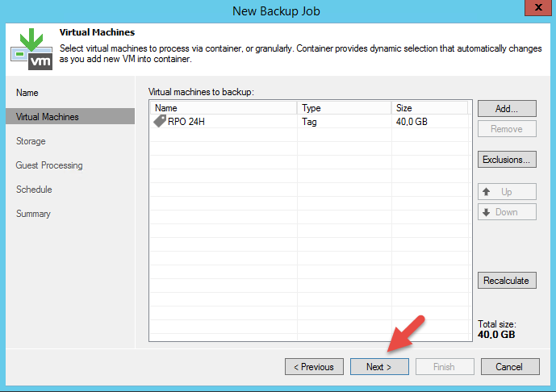
Task: Open the Exclusions... dialog
Action: [x=507, y=160]
